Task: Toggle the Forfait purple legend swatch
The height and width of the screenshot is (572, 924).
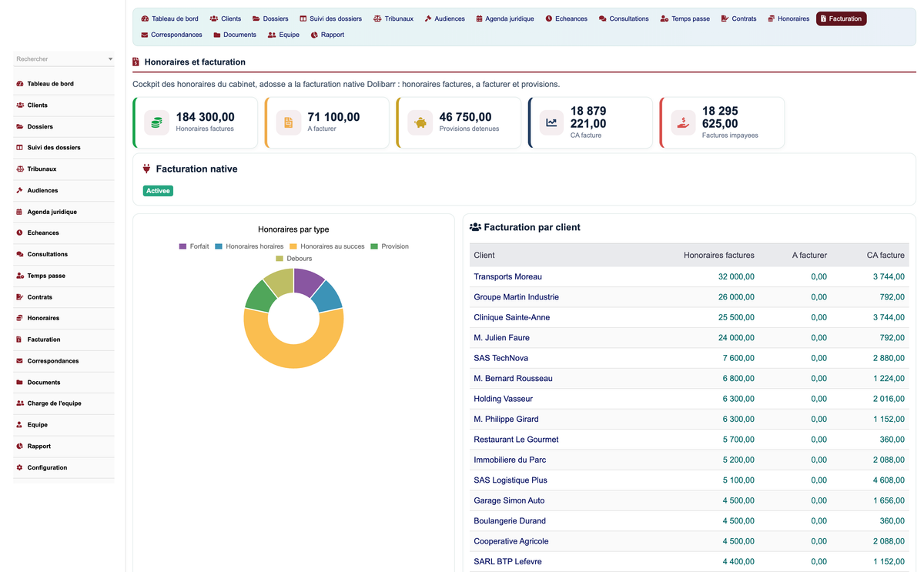Action: [182, 246]
